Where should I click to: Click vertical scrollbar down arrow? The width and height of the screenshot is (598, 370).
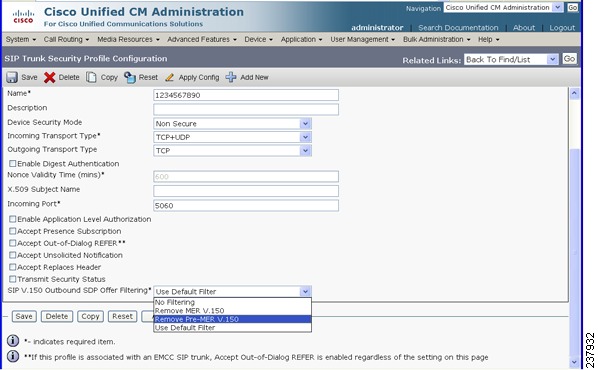tap(574, 362)
